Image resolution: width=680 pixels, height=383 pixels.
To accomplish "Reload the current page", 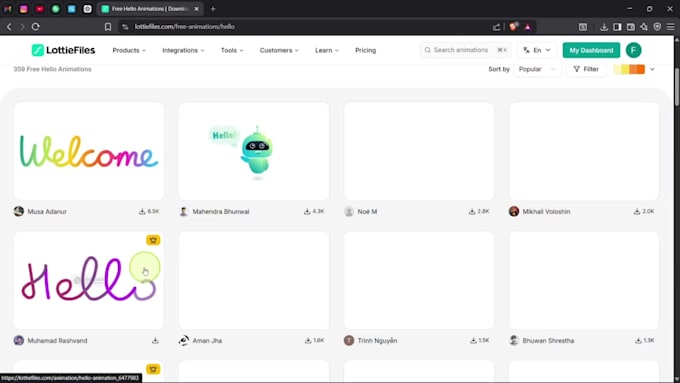I will 36,26.
